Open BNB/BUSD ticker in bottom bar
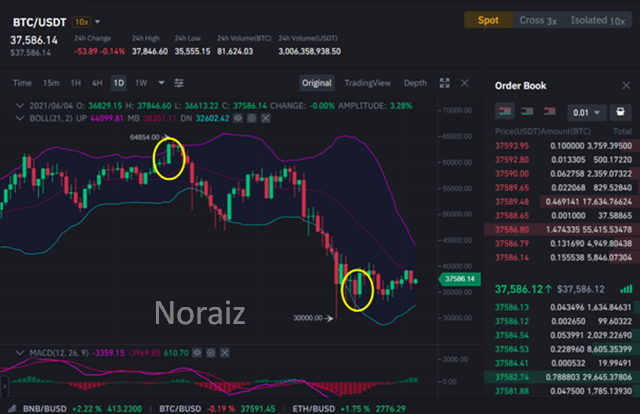640x414 pixels. coord(82,409)
